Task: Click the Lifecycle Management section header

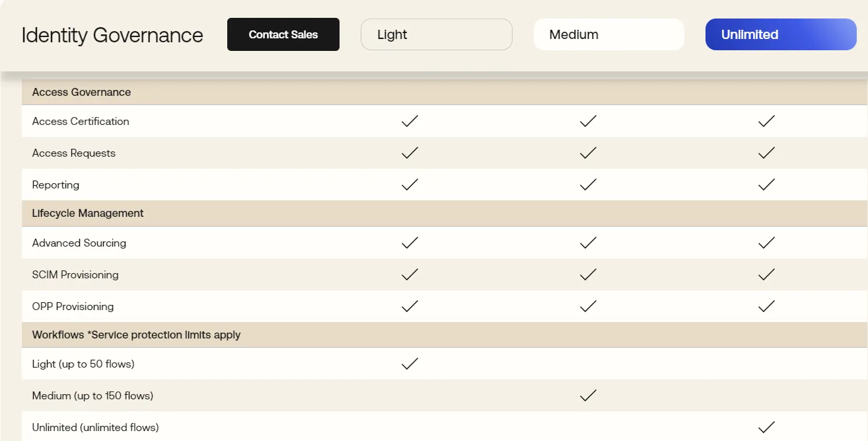Action: [88, 213]
